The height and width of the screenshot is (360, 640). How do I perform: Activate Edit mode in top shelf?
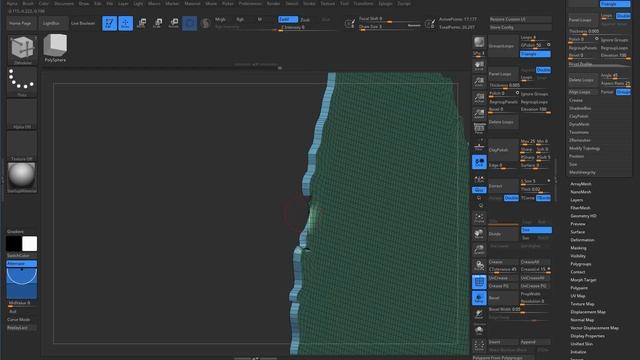click(109, 23)
